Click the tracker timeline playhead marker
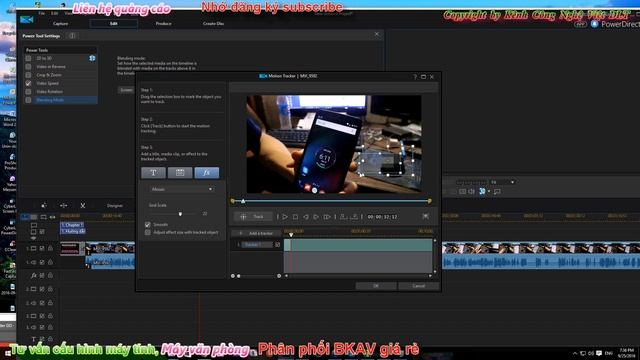 pyautogui.click(x=291, y=235)
